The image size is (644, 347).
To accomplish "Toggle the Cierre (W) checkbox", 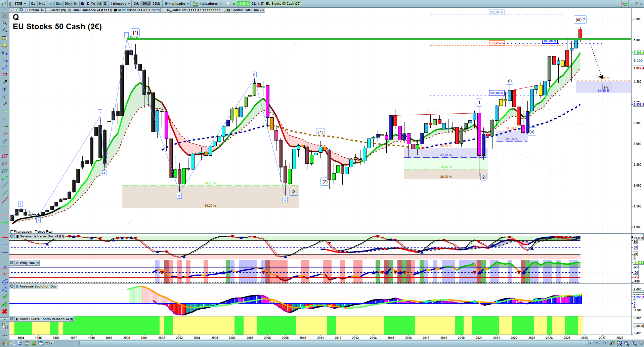I will click(x=48, y=10).
